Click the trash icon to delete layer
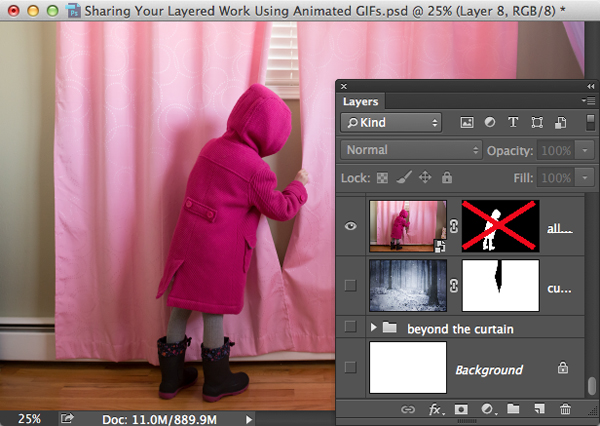The height and width of the screenshot is (426, 600). pos(566,409)
